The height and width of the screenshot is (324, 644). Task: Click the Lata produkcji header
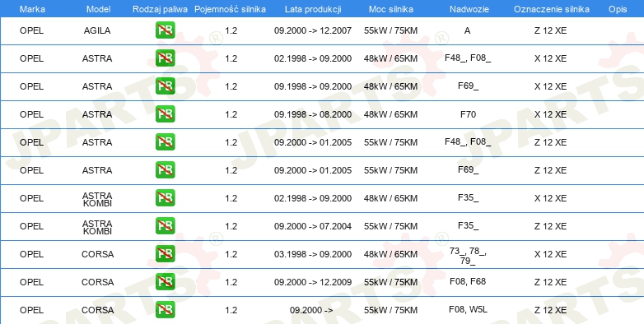tap(313, 9)
